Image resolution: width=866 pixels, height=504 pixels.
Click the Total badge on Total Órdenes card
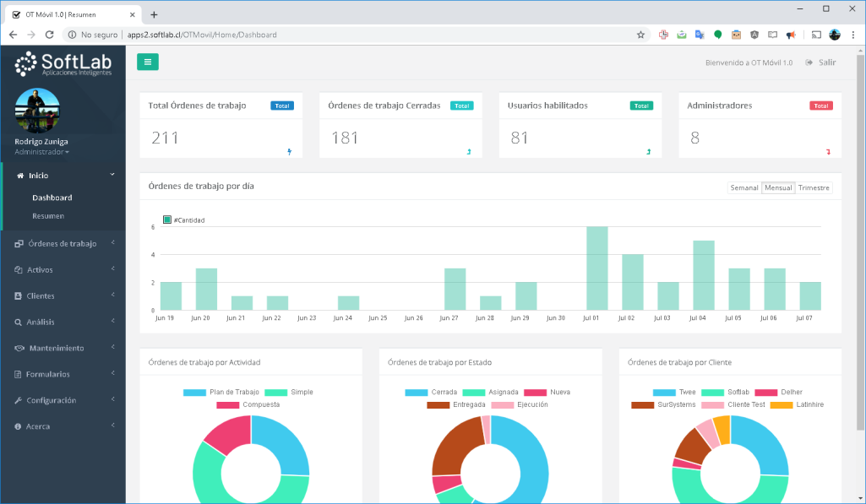282,106
